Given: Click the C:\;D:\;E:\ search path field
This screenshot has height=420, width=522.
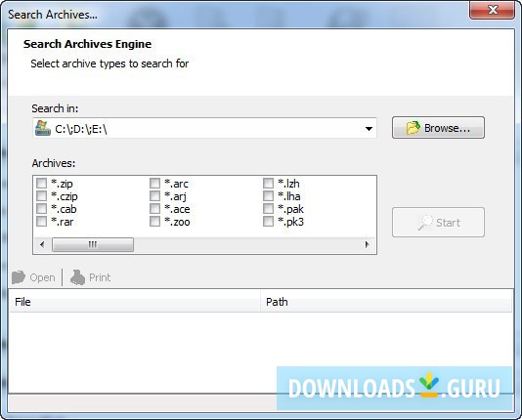Looking at the screenshot, I should click(204, 128).
